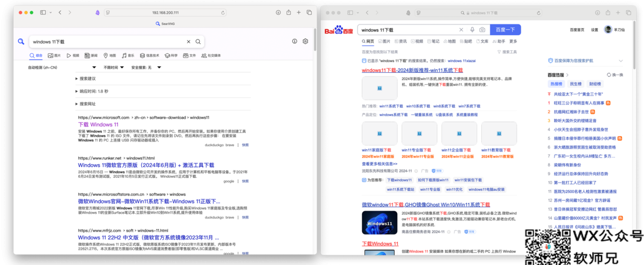Open Windows 11微软官方原版 runker.net result
This screenshot has height=265, width=644.
click(x=146, y=165)
